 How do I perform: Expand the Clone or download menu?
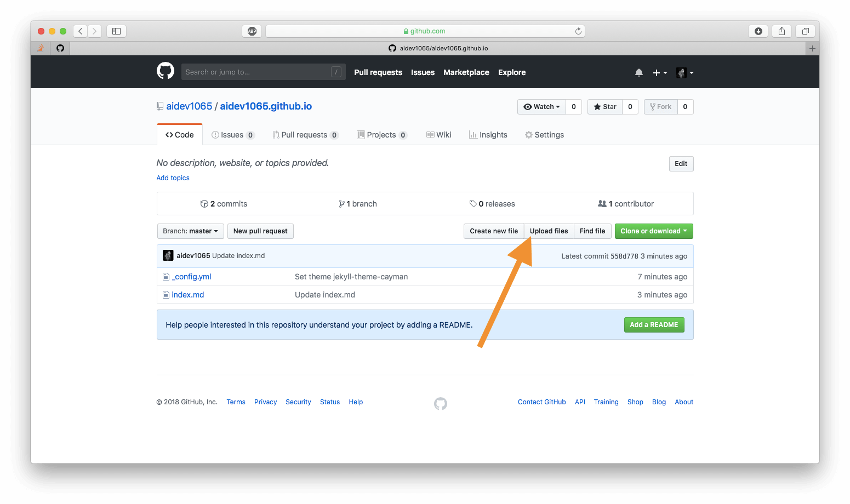[x=653, y=231]
